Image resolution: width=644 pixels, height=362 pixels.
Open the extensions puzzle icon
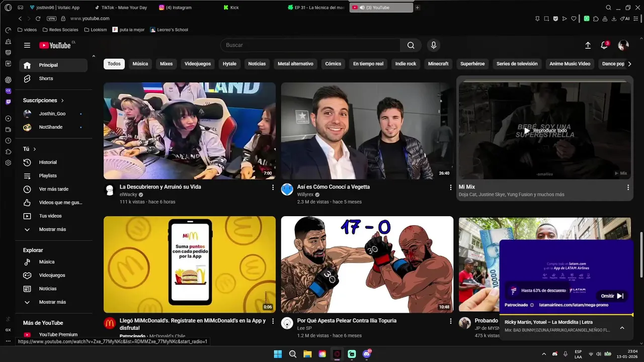coord(596,19)
